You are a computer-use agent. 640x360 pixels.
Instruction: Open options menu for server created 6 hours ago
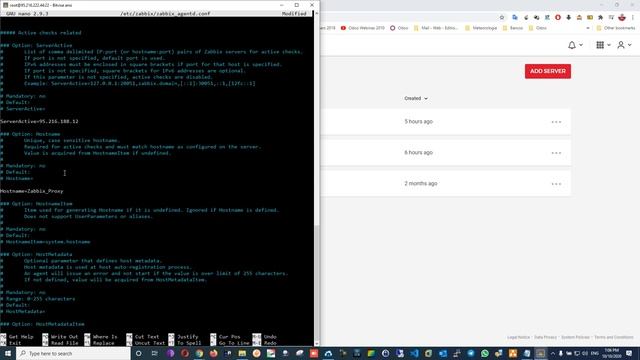tap(556, 153)
